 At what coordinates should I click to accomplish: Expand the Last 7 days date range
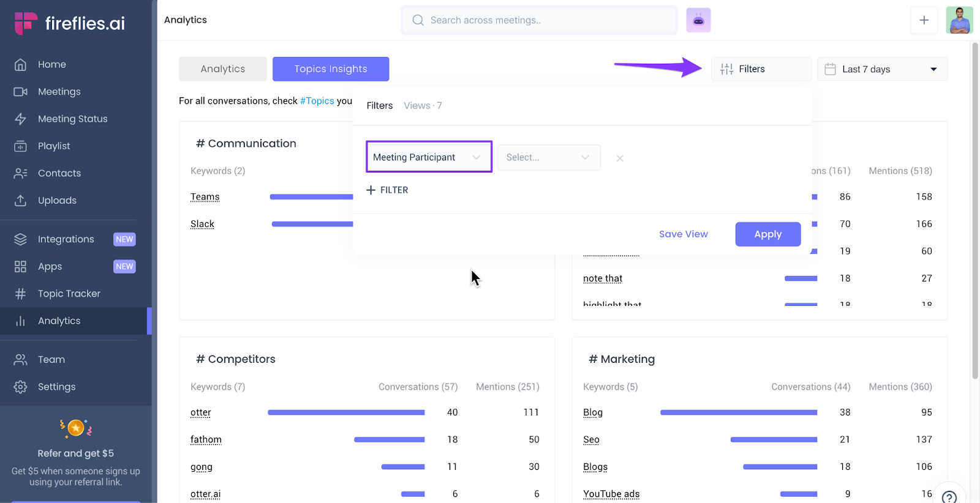point(882,69)
